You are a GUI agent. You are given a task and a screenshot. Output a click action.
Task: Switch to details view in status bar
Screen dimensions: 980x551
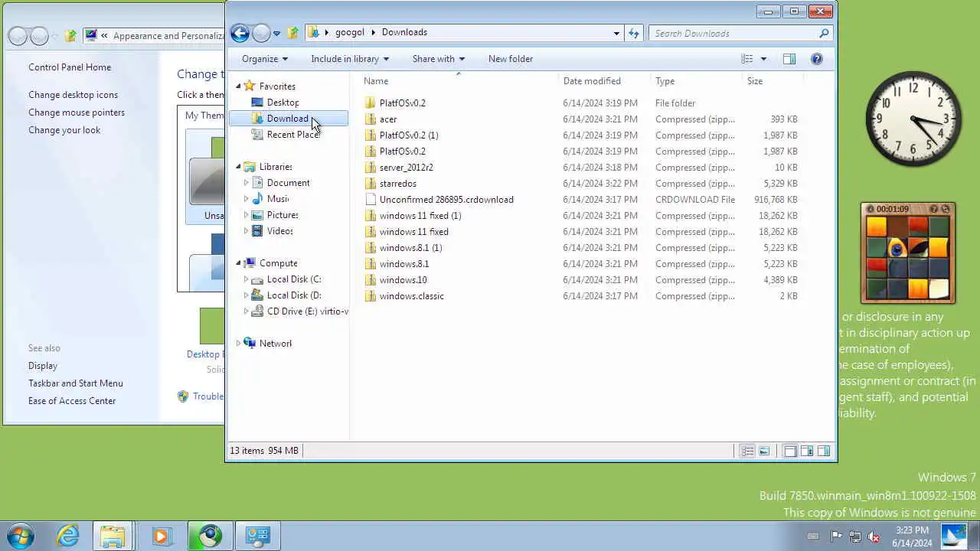[x=747, y=452]
